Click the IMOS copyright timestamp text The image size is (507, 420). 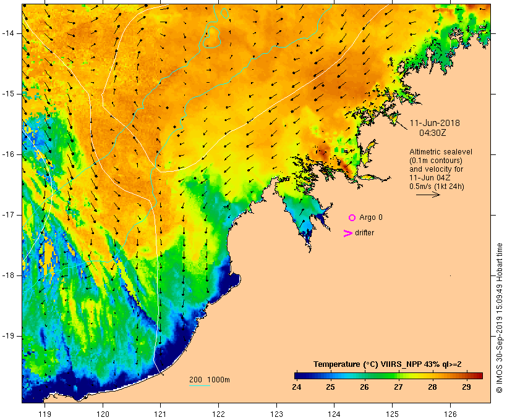coord(499,318)
